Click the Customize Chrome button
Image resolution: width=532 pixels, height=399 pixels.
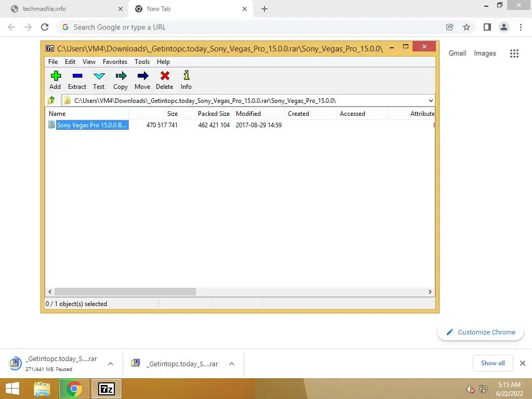pyautogui.click(x=481, y=332)
